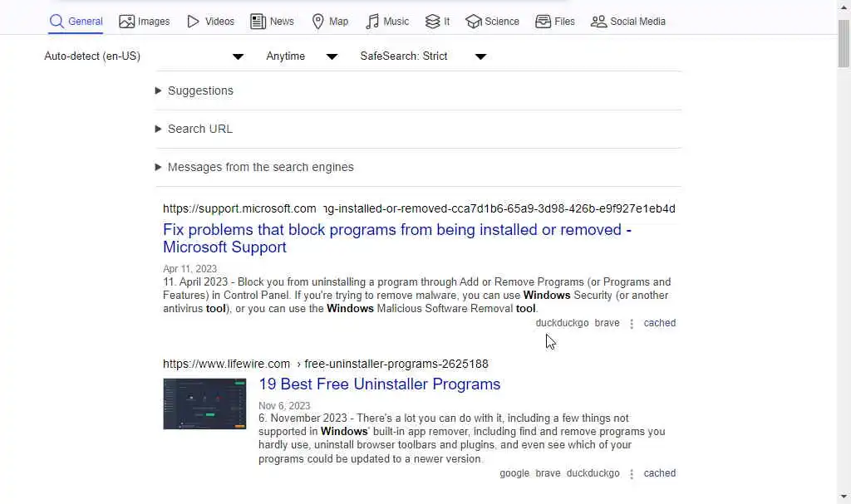
Task: Open Fix problems that block programs result
Action: 396,238
